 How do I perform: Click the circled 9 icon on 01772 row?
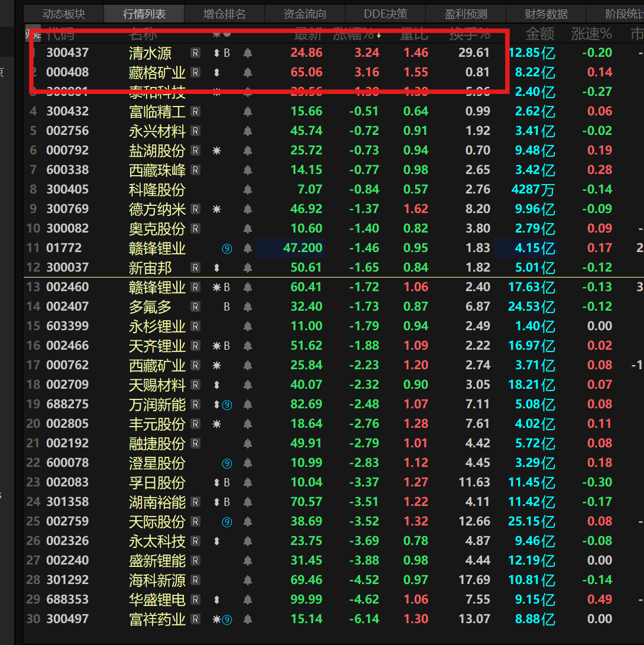click(x=227, y=249)
